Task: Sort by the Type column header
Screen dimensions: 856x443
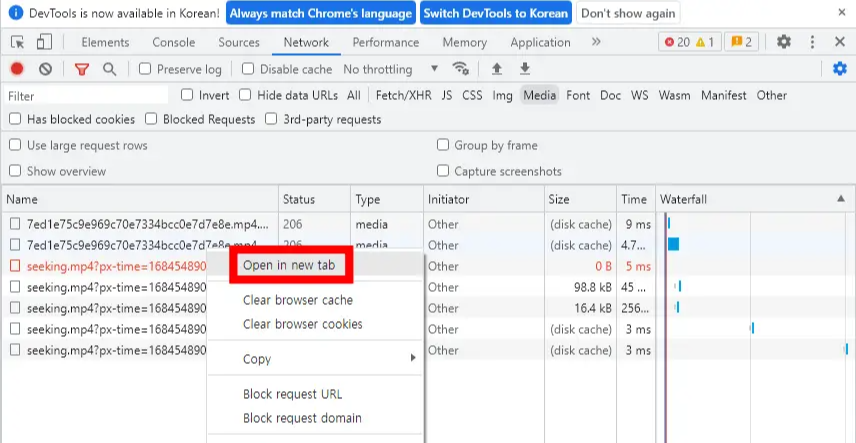Action: tap(387, 199)
